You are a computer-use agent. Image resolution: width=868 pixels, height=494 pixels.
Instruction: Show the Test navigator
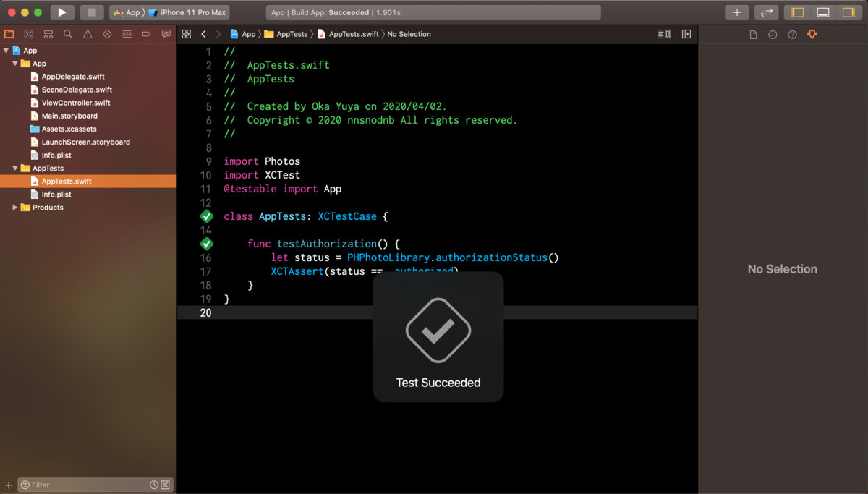[x=107, y=34]
